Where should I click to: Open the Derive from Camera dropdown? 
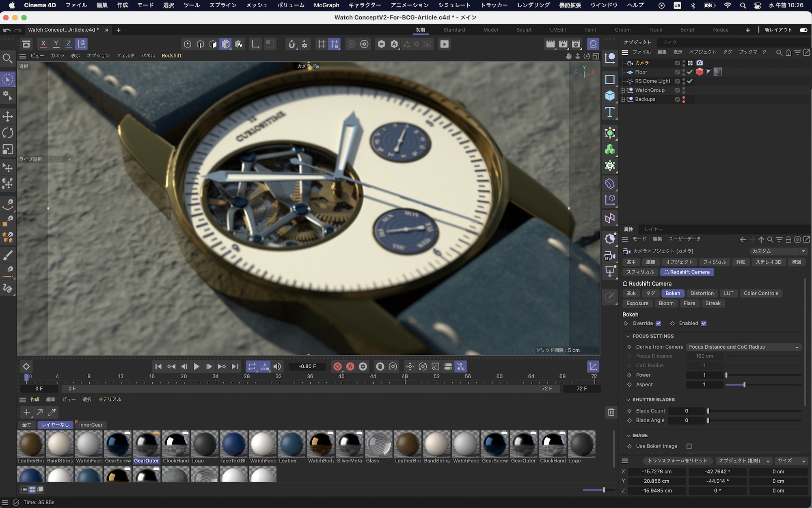pyautogui.click(x=744, y=347)
